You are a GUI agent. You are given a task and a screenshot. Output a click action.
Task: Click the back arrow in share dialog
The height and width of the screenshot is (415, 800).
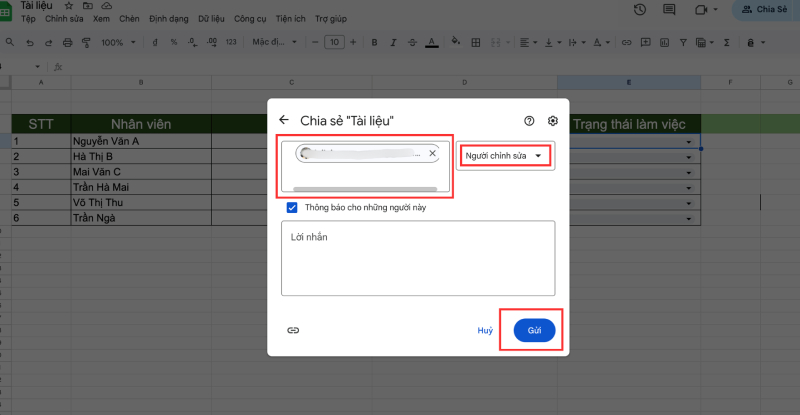[284, 120]
